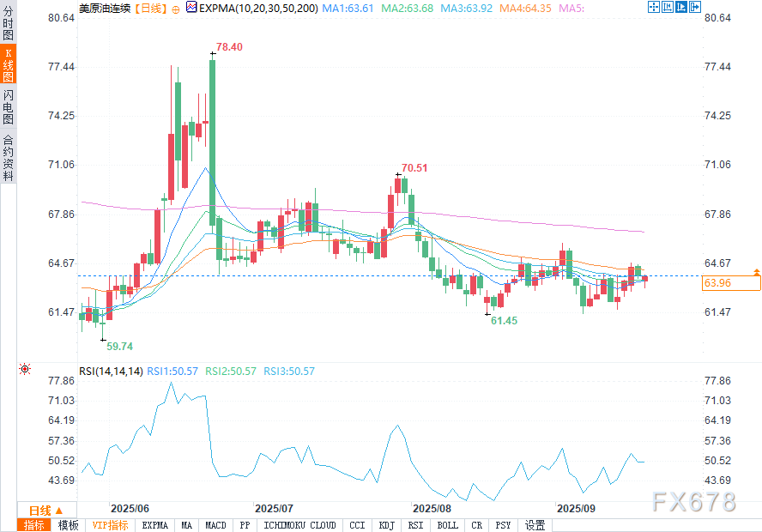Open indicator 设置 button
Screen dimensions: 762x532
(x=535, y=525)
